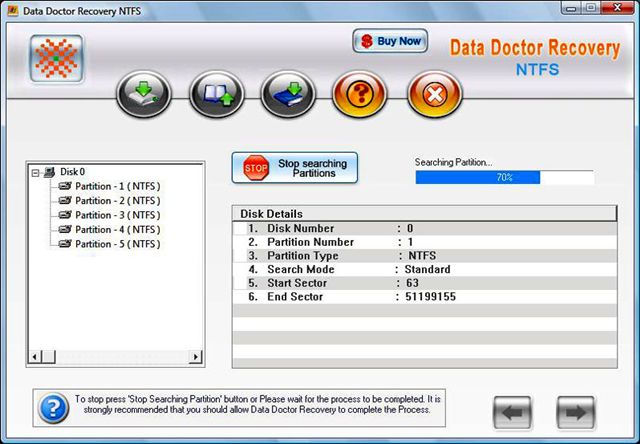Click the 70% search progress bar
The width and height of the screenshot is (640, 444).
pos(504,177)
